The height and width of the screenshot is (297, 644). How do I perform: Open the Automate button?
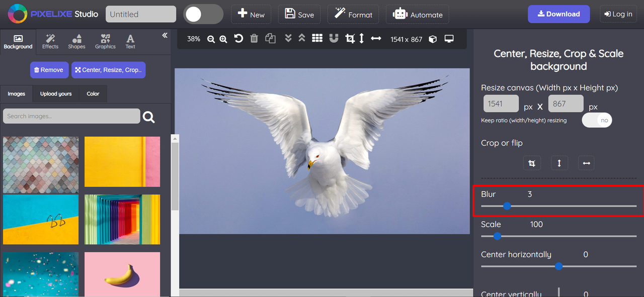[x=418, y=14]
